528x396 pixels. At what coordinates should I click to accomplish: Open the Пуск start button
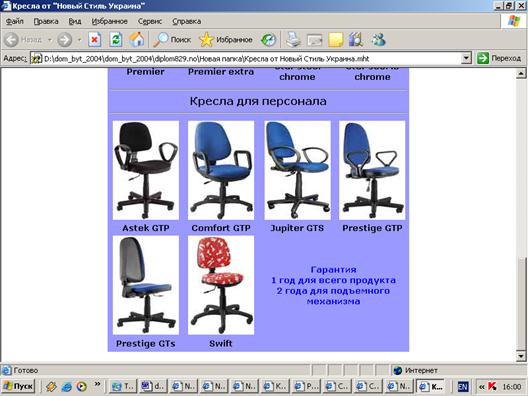(x=19, y=386)
